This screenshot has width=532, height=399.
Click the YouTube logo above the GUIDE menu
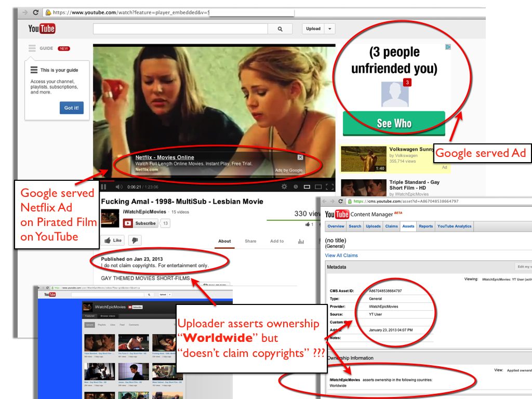tap(42, 29)
